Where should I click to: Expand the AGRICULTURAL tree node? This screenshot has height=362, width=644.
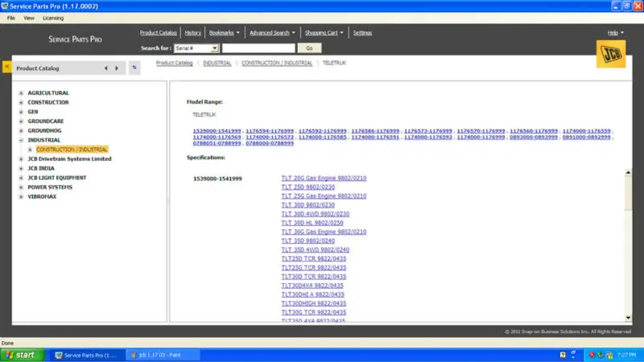click(x=22, y=93)
